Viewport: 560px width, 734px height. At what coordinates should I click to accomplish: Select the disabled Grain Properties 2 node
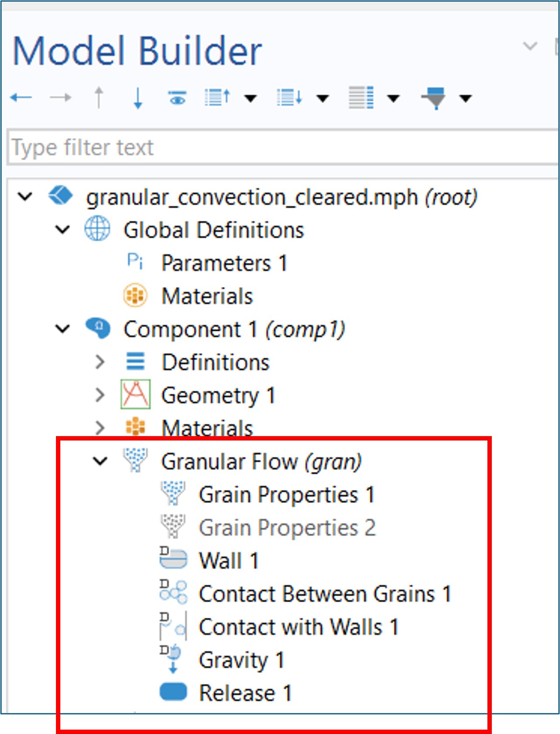(x=287, y=528)
